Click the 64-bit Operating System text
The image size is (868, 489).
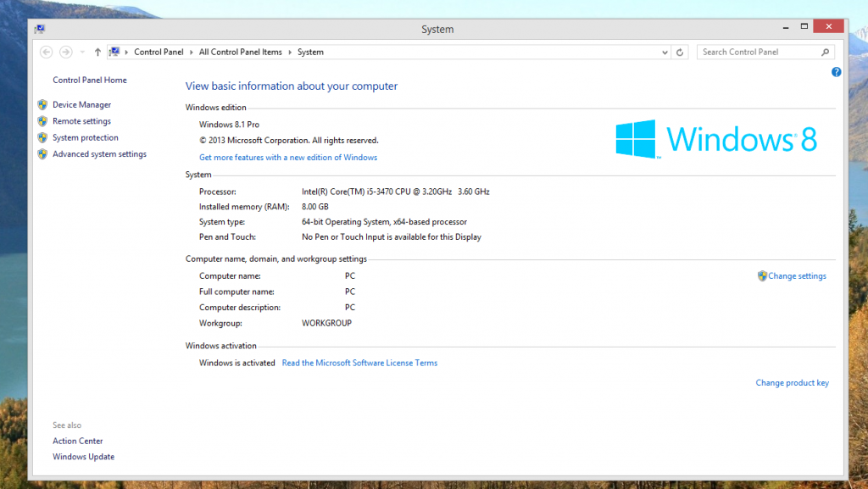384,222
